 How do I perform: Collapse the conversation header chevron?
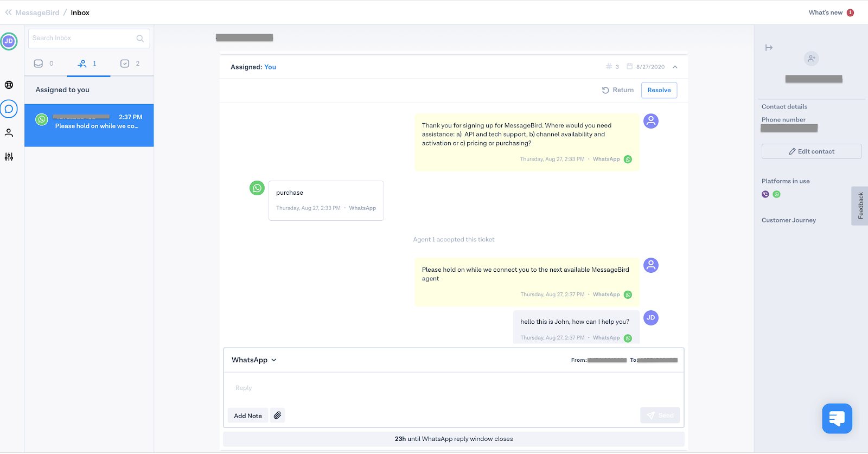(x=675, y=67)
